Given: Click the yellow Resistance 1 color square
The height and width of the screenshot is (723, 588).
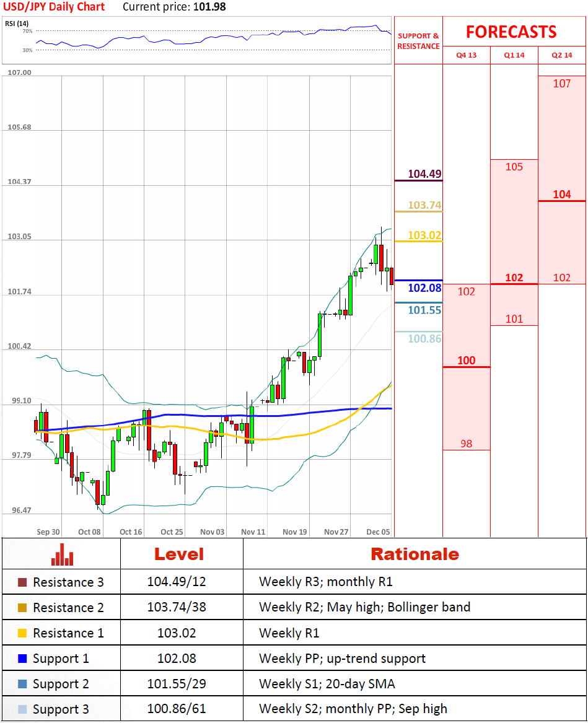Looking at the screenshot, I should [x=23, y=633].
